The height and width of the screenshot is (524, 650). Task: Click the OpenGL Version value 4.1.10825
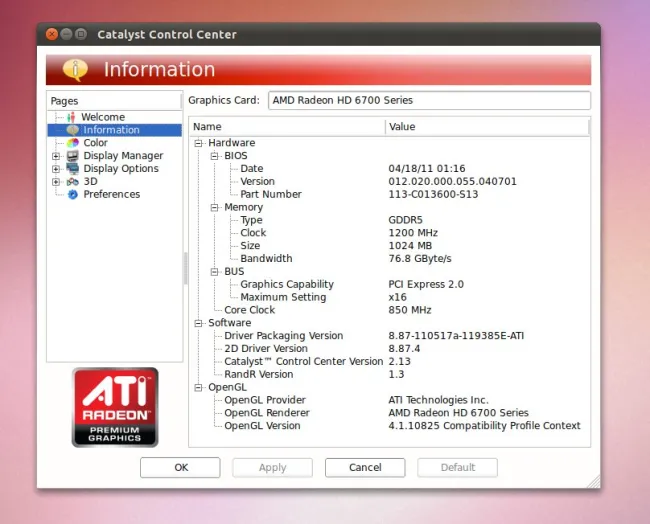point(484,426)
